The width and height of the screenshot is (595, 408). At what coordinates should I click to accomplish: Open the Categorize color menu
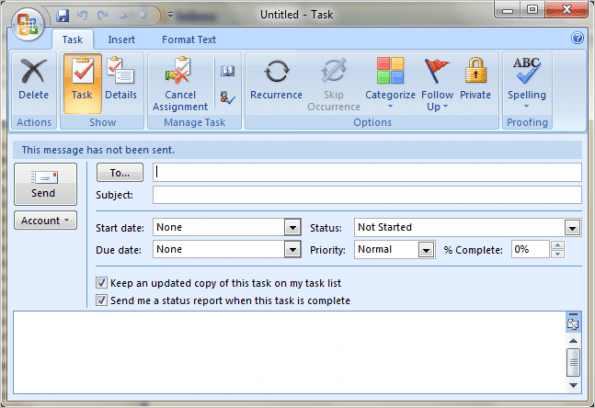(x=390, y=83)
